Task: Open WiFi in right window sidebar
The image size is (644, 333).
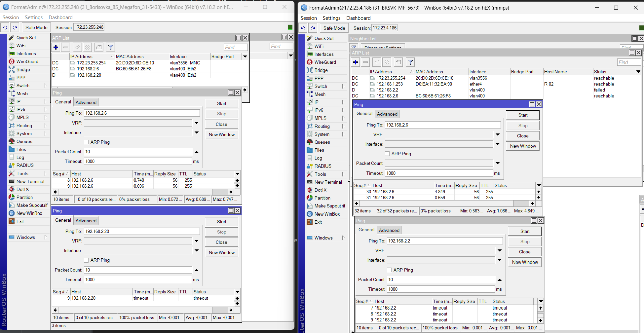Action: (319, 46)
